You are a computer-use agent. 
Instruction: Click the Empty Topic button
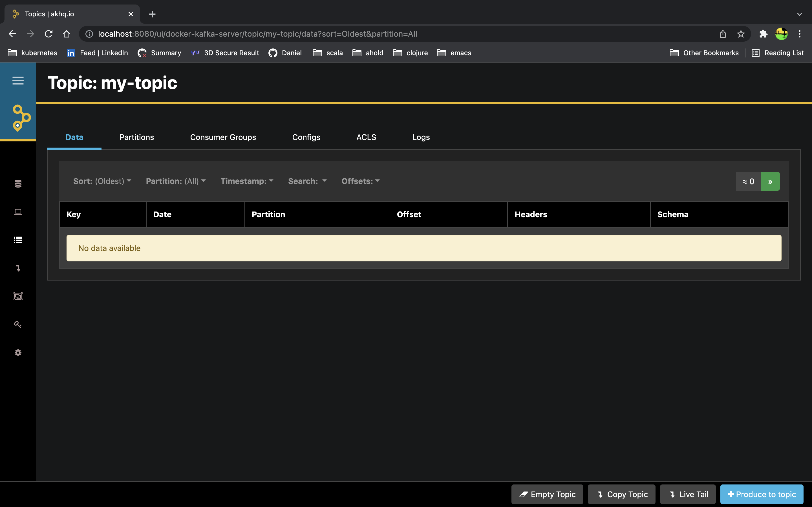point(547,494)
